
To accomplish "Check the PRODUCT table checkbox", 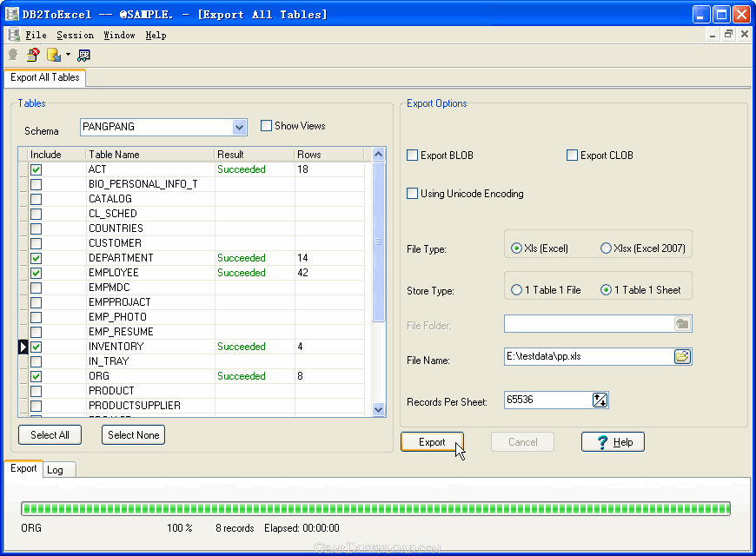I will [x=36, y=391].
